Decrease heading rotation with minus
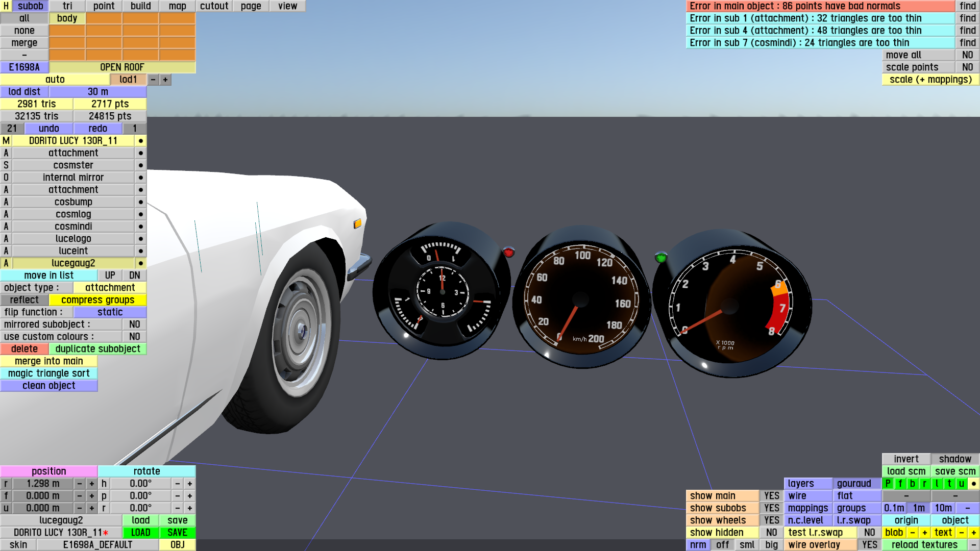Screen dimensions: 980x551 pyautogui.click(x=177, y=484)
